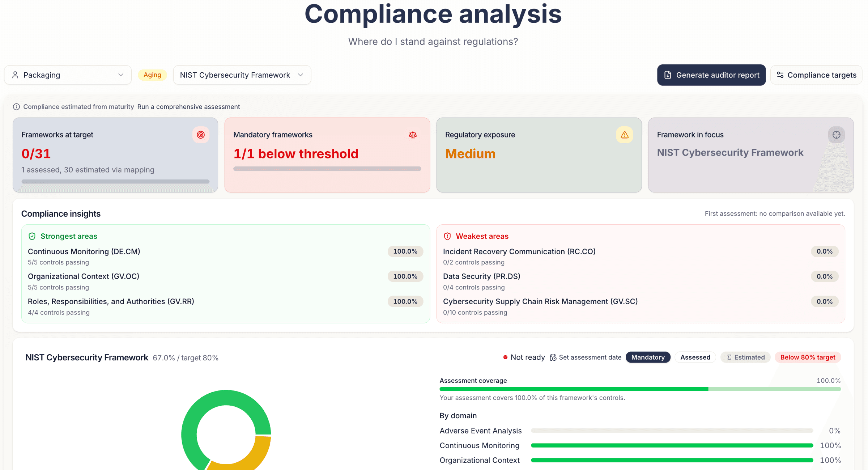868x470 pixels.
Task: Click the sigma icon in Estimated badge
Action: (x=729, y=357)
